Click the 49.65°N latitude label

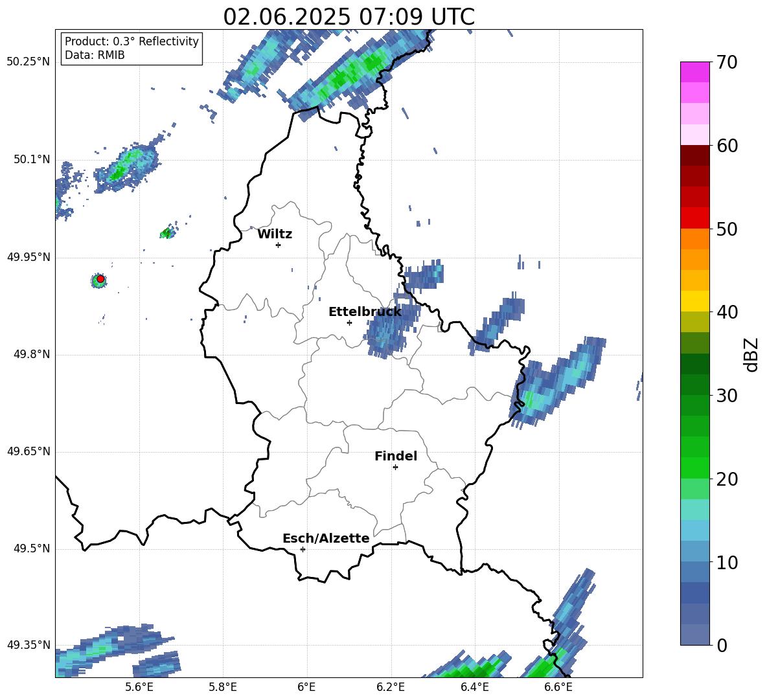click(x=29, y=452)
